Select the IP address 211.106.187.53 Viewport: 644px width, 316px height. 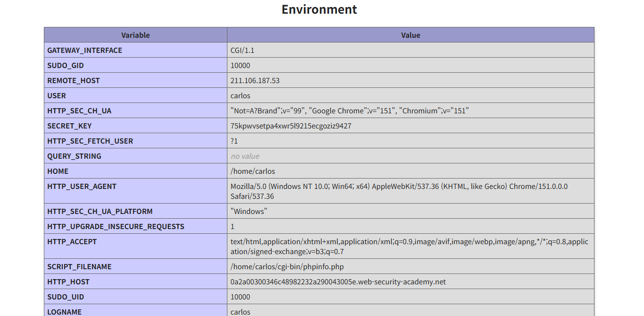pos(255,80)
